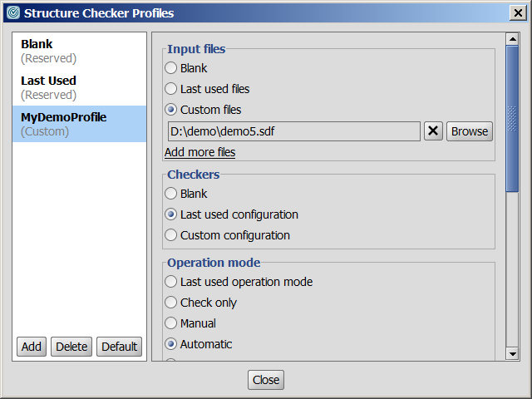Choose Blank checkers option

[x=171, y=194]
